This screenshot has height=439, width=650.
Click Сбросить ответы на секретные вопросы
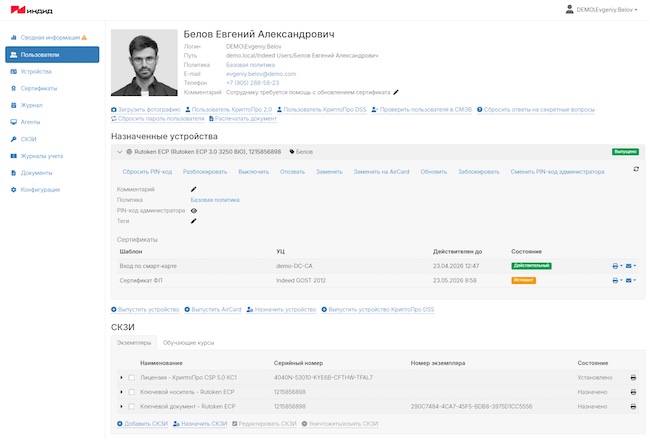pos(536,109)
